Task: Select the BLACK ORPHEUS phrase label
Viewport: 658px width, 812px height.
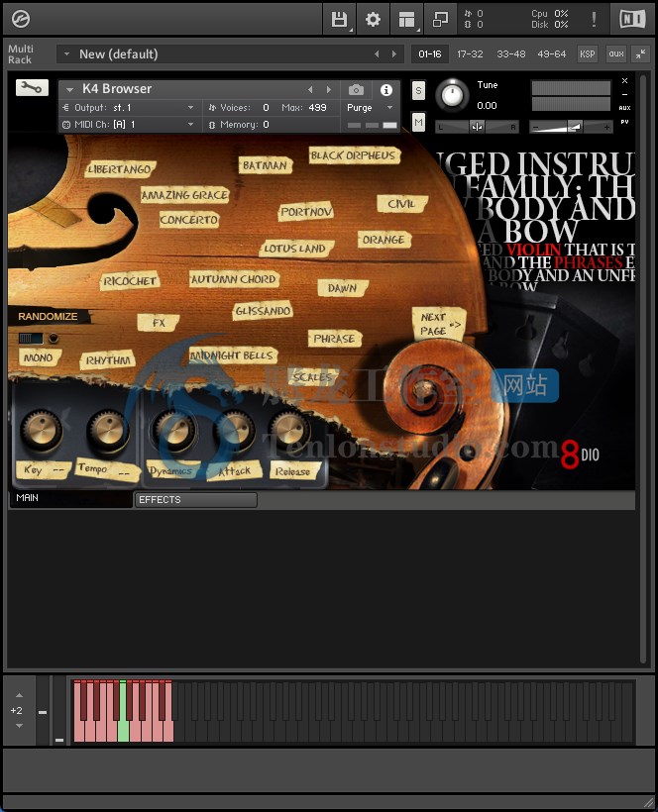Action: click(354, 155)
